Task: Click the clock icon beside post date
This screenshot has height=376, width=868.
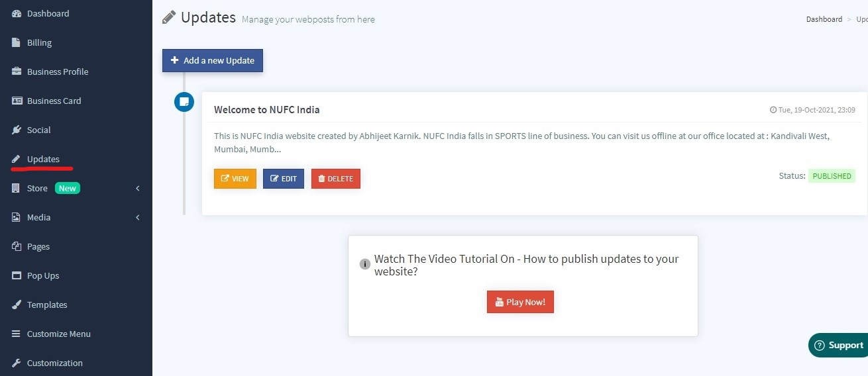Action: [773, 110]
